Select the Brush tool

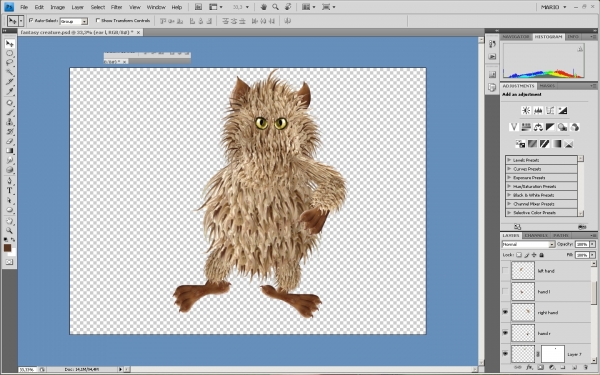tap(10, 112)
